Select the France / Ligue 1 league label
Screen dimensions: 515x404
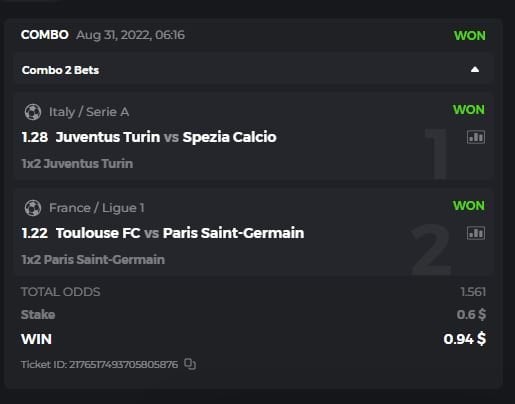pos(97,208)
